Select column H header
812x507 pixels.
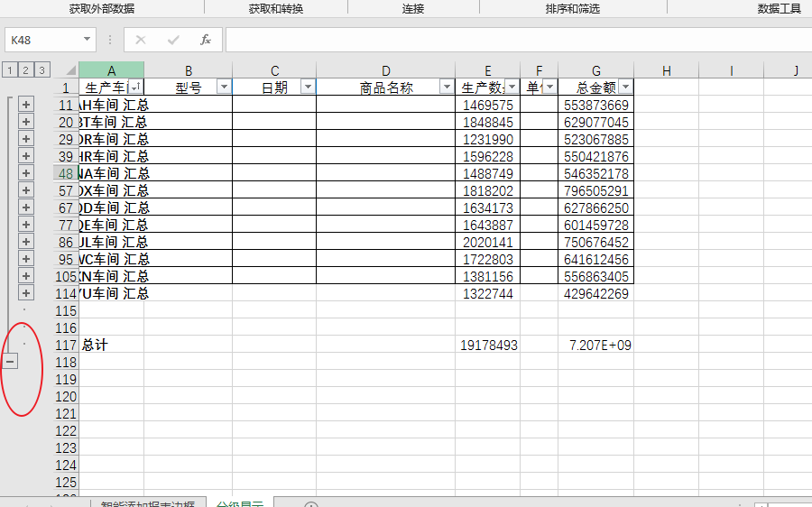pos(667,69)
